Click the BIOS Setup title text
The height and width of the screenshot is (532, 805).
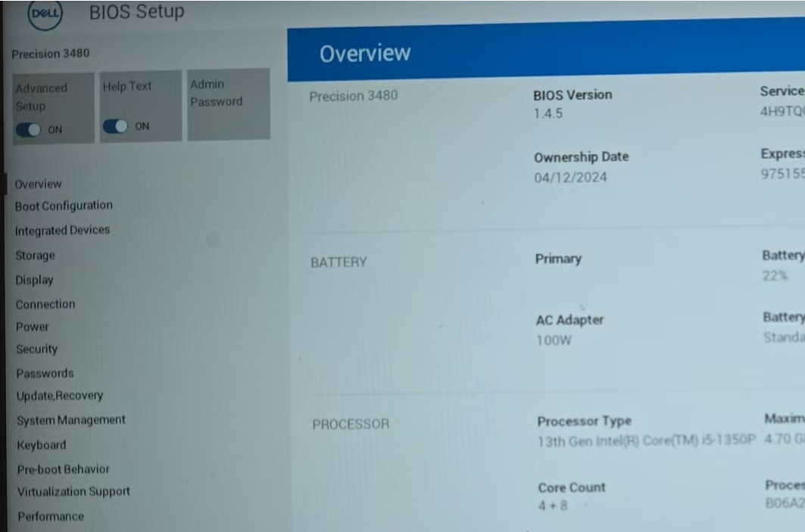136,11
